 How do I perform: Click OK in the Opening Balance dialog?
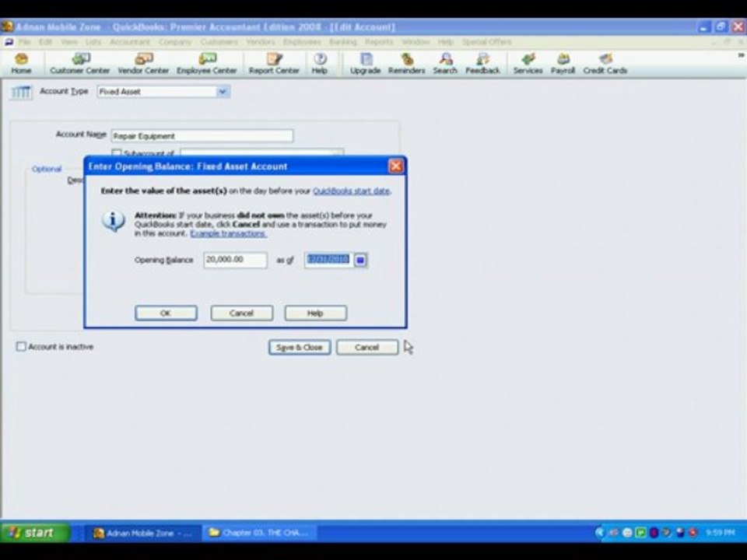coord(166,313)
